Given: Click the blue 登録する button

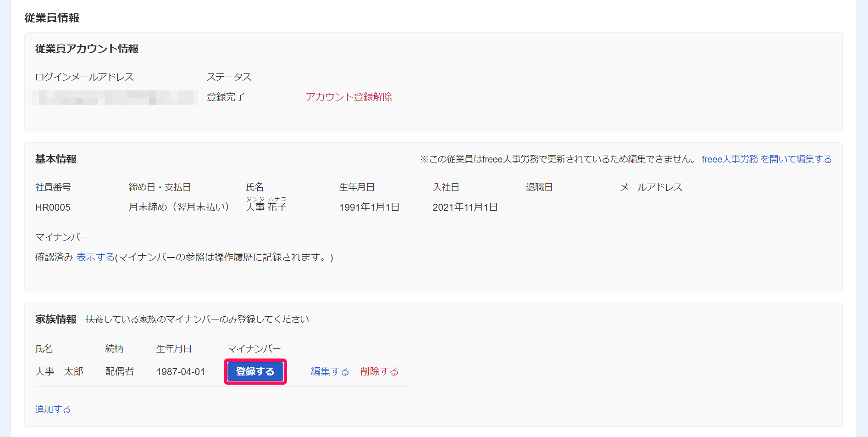Looking at the screenshot, I should coord(255,371).
